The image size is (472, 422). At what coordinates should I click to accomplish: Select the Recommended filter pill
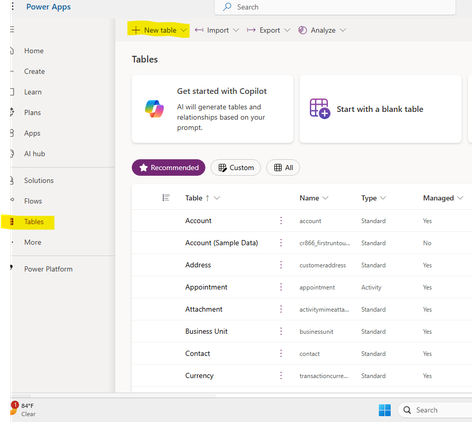coord(169,167)
